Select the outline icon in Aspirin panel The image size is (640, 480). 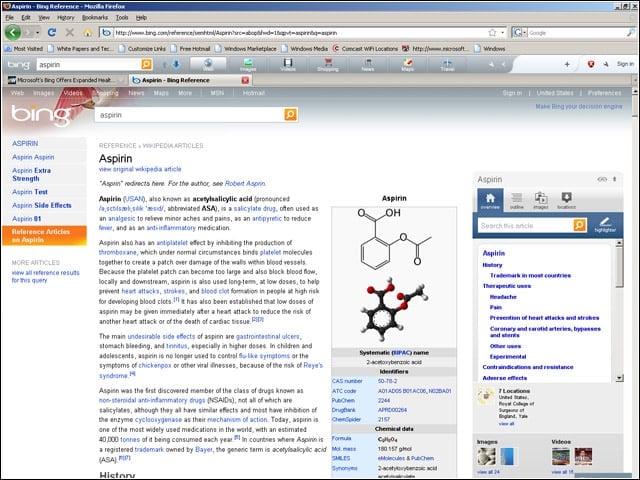pos(516,200)
